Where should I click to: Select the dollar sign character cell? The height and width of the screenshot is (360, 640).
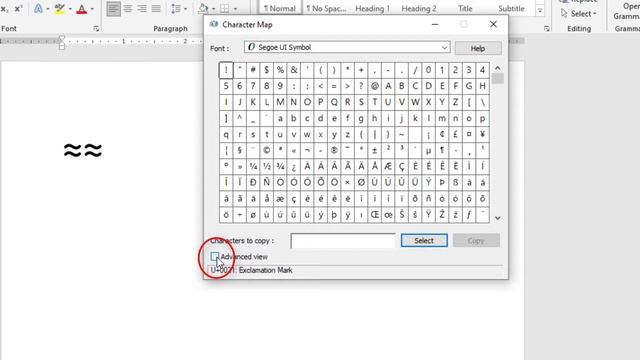pos(267,70)
